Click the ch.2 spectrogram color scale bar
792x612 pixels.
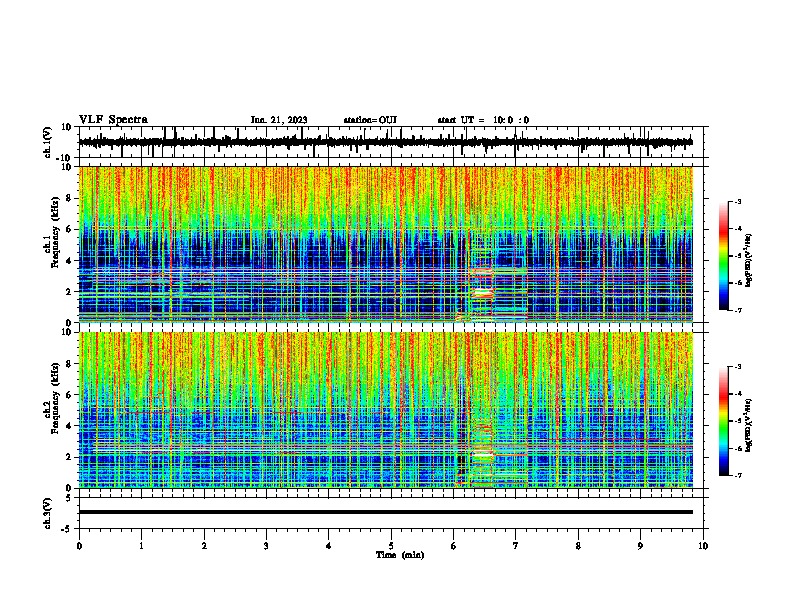click(724, 421)
